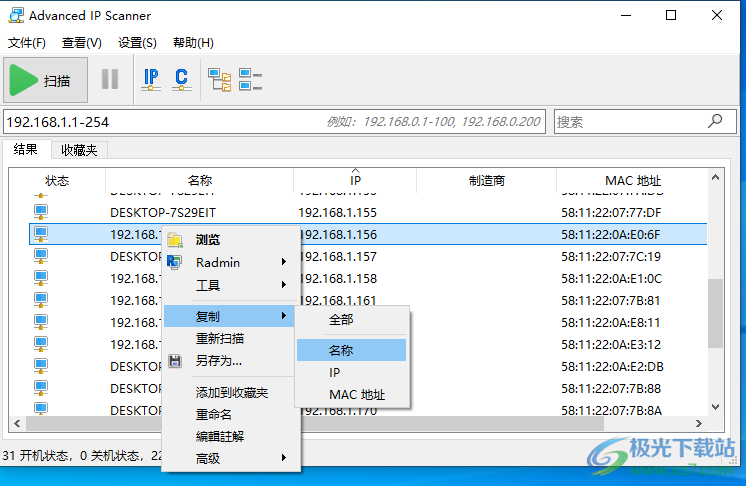Click computer icon for 192.168.1.161 row
The height and width of the screenshot is (486, 746).
[41, 300]
